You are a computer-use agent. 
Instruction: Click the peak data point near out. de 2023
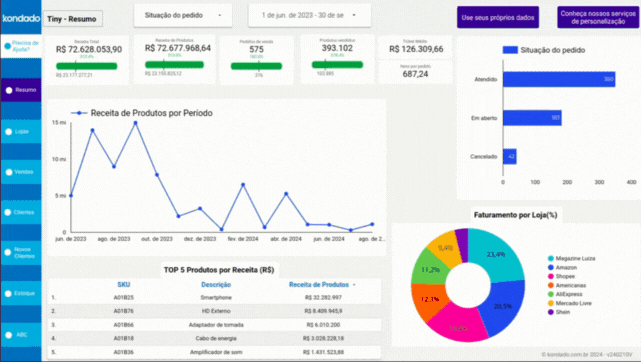click(135, 123)
